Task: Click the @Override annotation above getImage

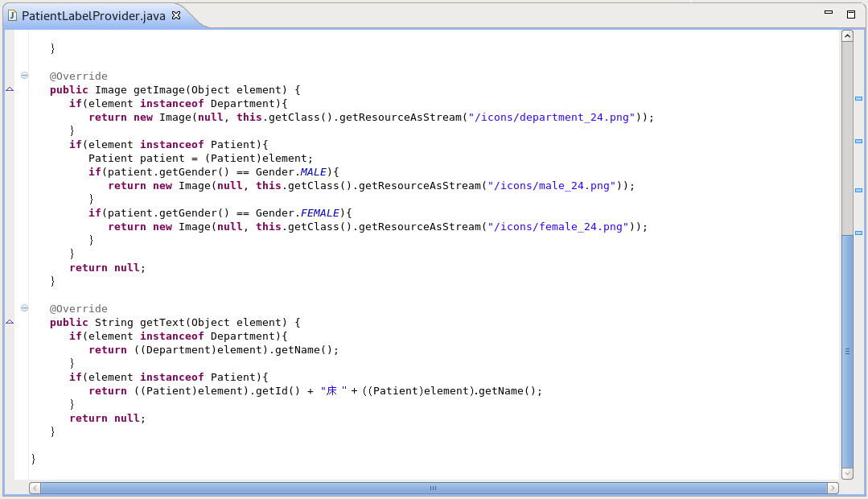Action: (x=79, y=76)
